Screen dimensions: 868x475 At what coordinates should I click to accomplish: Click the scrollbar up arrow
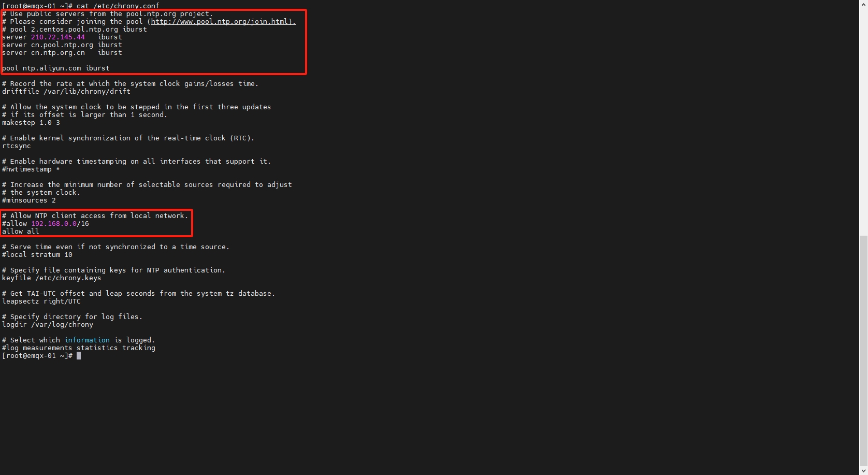coord(863,4)
